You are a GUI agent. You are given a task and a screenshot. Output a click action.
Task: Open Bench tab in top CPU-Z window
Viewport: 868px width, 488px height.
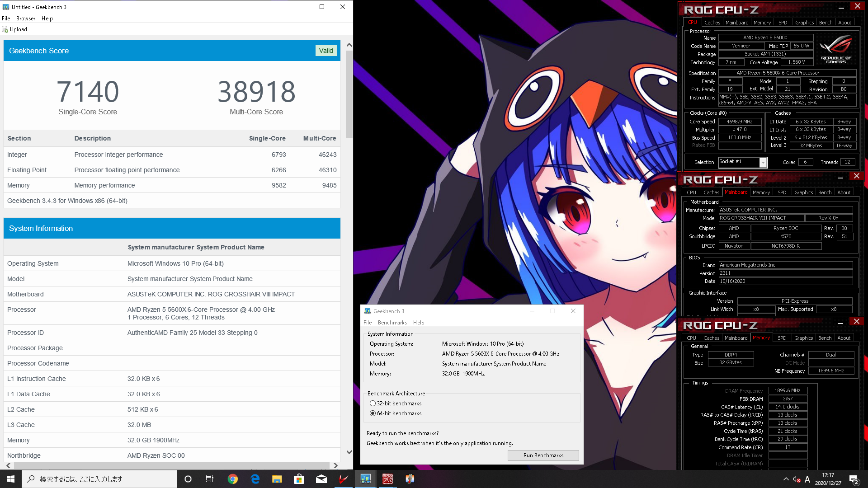coord(826,23)
